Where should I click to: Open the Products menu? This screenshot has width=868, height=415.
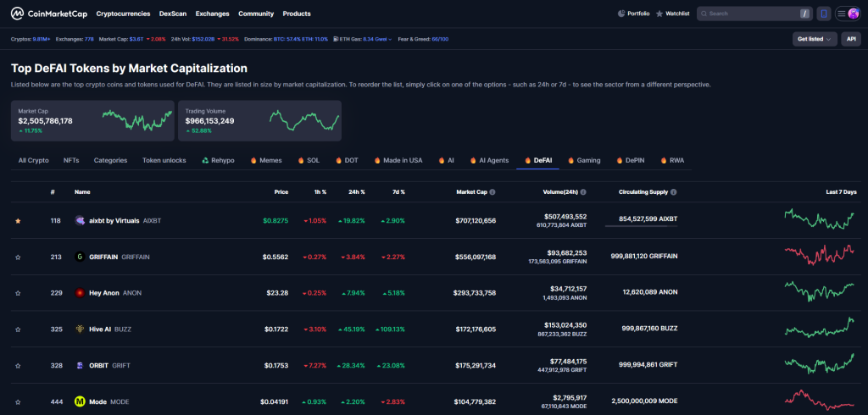(x=297, y=14)
